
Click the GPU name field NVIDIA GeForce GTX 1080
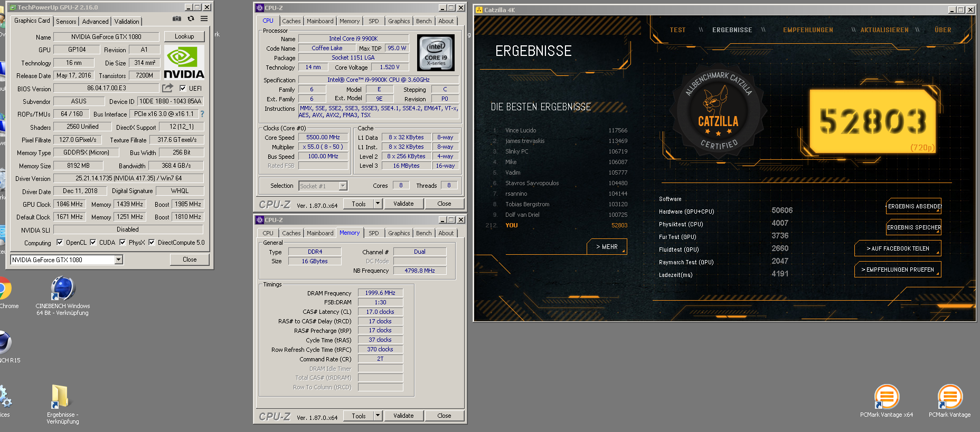[106, 37]
